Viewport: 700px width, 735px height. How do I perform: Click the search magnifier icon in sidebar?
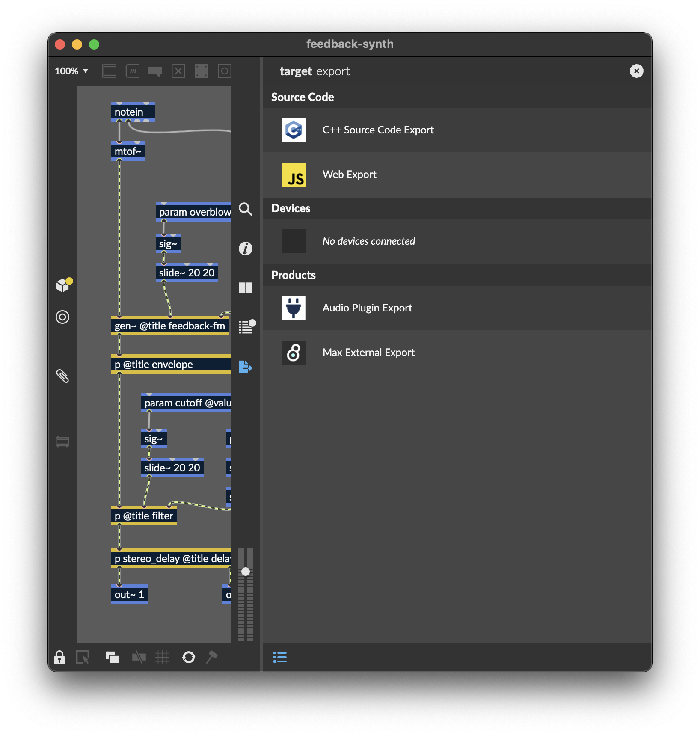(x=245, y=209)
